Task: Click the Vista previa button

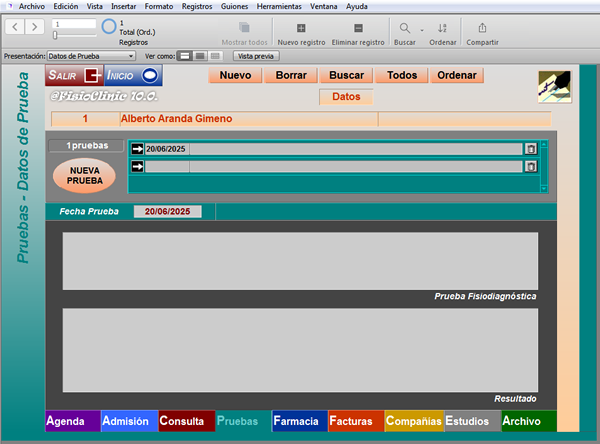Action: [256, 56]
